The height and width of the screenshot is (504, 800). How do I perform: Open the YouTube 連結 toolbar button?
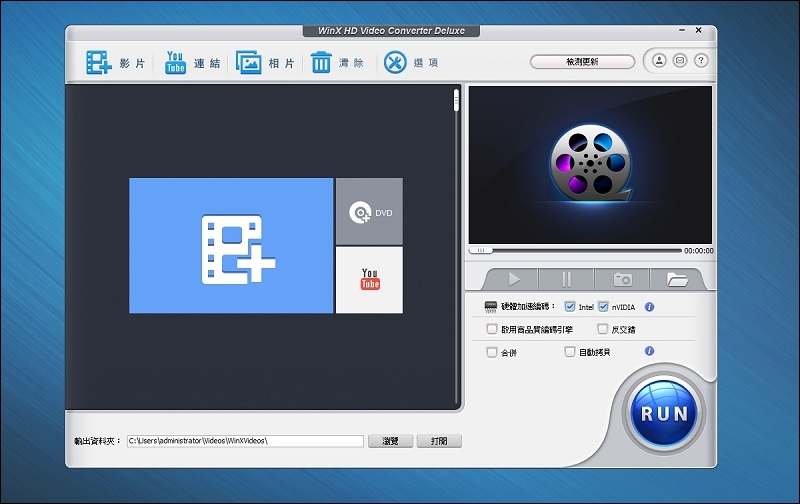coord(176,63)
